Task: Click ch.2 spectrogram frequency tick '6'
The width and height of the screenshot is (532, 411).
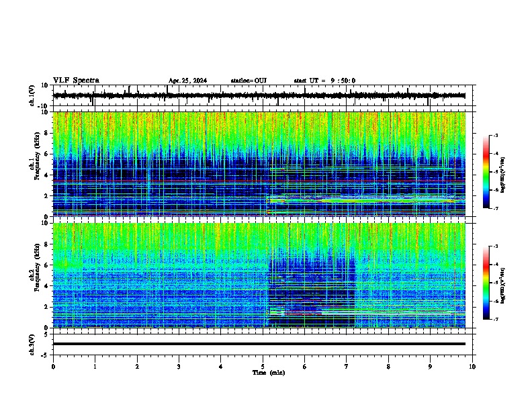Action: pos(47,265)
